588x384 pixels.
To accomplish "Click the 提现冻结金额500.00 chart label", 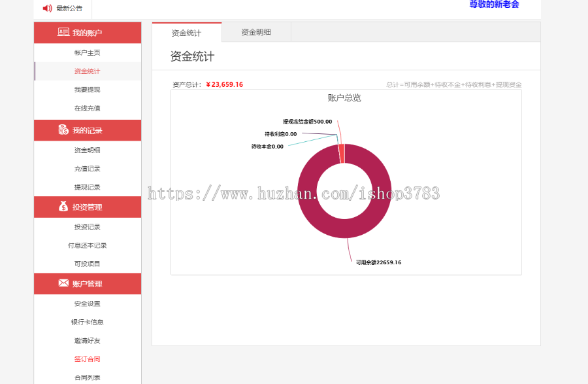I will pyautogui.click(x=308, y=122).
